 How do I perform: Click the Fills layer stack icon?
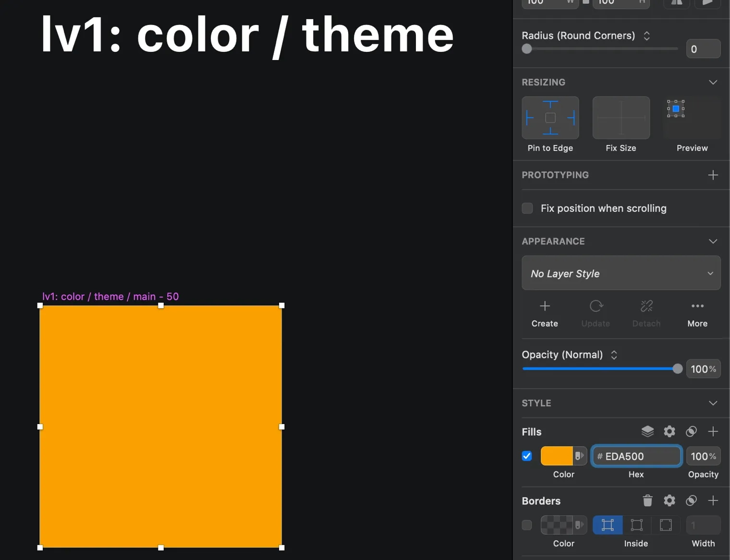coord(647,431)
